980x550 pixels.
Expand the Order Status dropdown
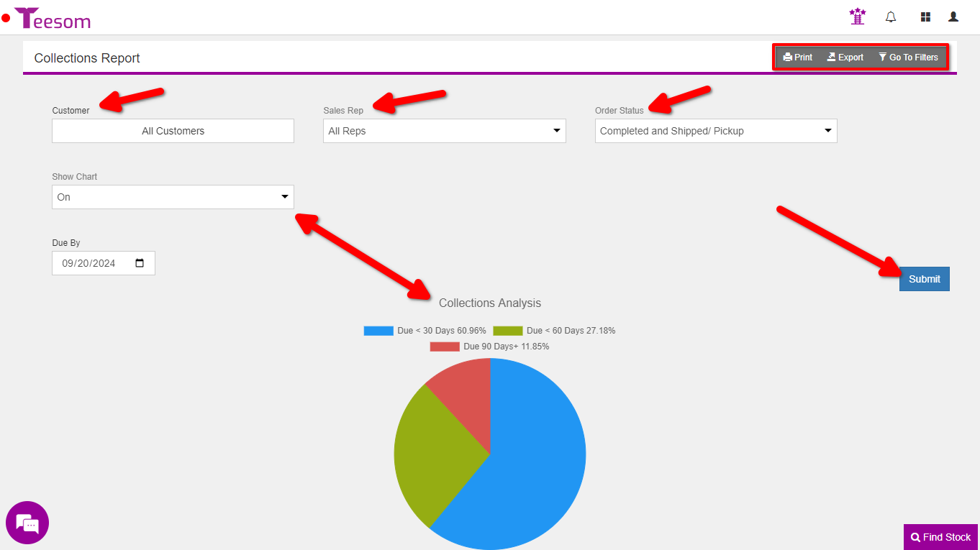pos(715,131)
